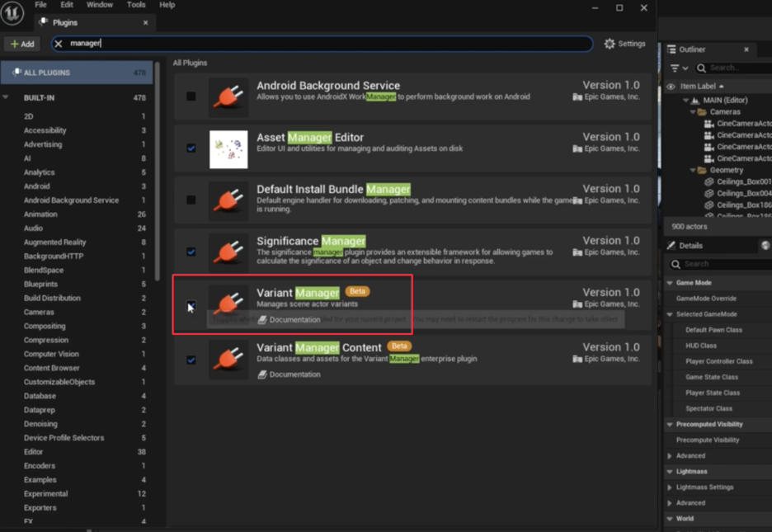Viewport: 772px width, 532px height.
Task: Click the Plugins tab icon
Action: [44, 21]
